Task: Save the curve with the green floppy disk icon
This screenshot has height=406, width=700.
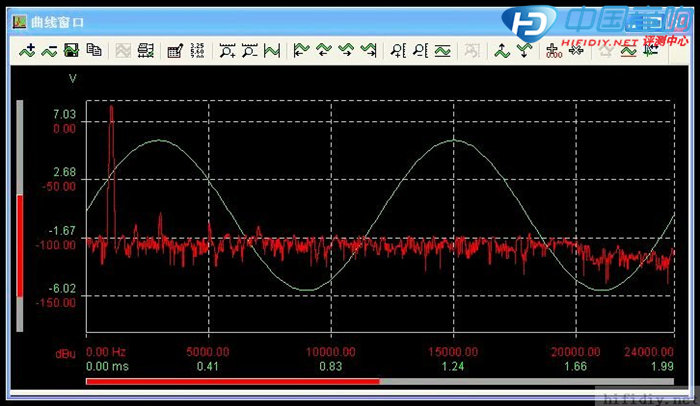Action: (x=71, y=50)
